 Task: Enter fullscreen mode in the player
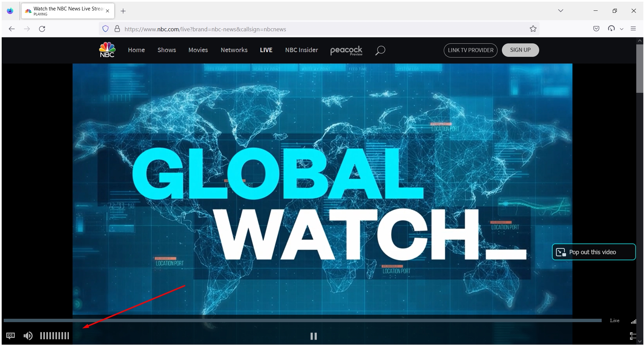pyautogui.click(x=633, y=336)
